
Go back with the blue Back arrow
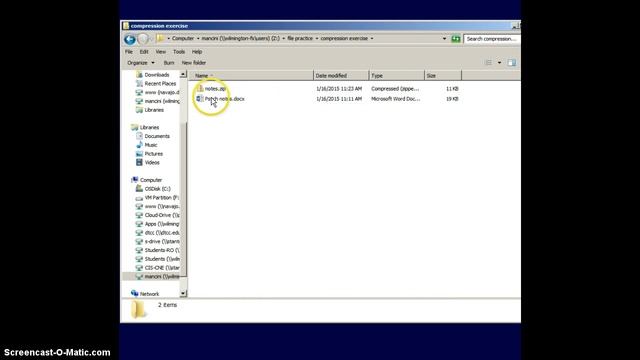click(x=130, y=39)
